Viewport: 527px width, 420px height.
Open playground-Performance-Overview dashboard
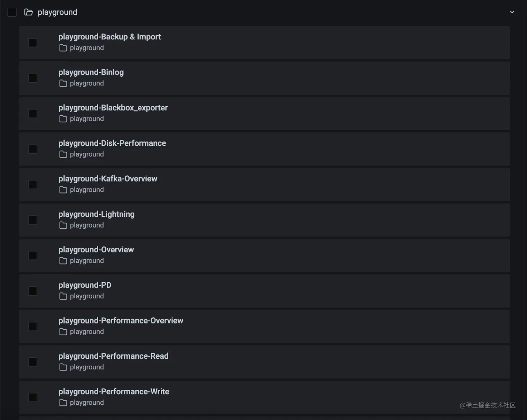coord(121,321)
